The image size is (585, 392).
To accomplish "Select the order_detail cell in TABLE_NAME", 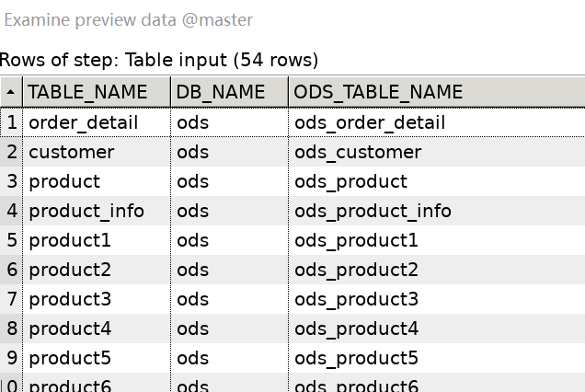I will (84, 122).
